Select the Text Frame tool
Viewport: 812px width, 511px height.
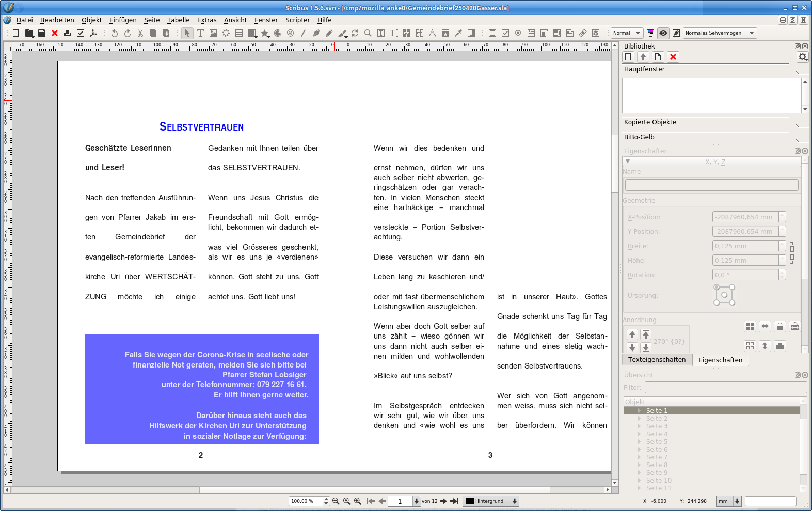click(200, 33)
